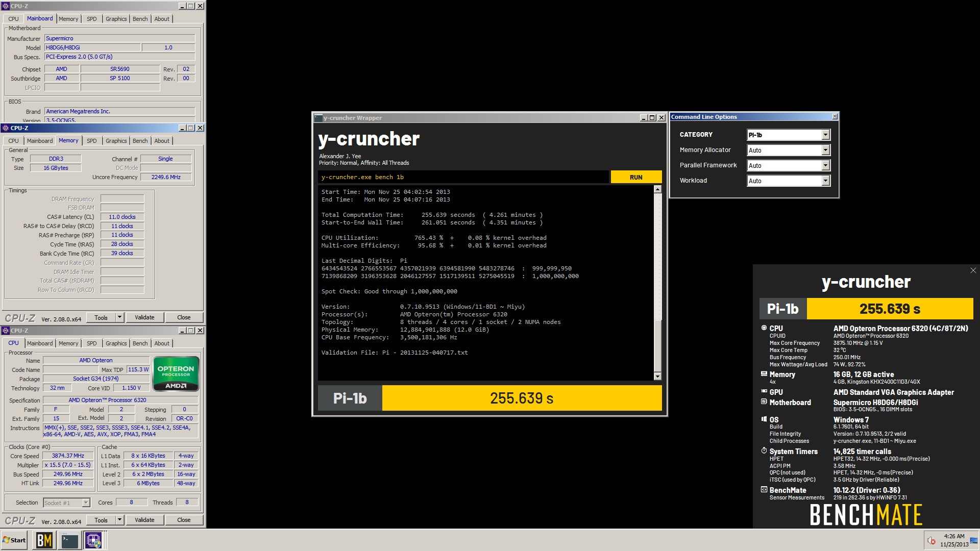The image size is (980, 551).
Task: Click the System Timers stopwatch icon
Action: pyautogui.click(x=764, y=451)
